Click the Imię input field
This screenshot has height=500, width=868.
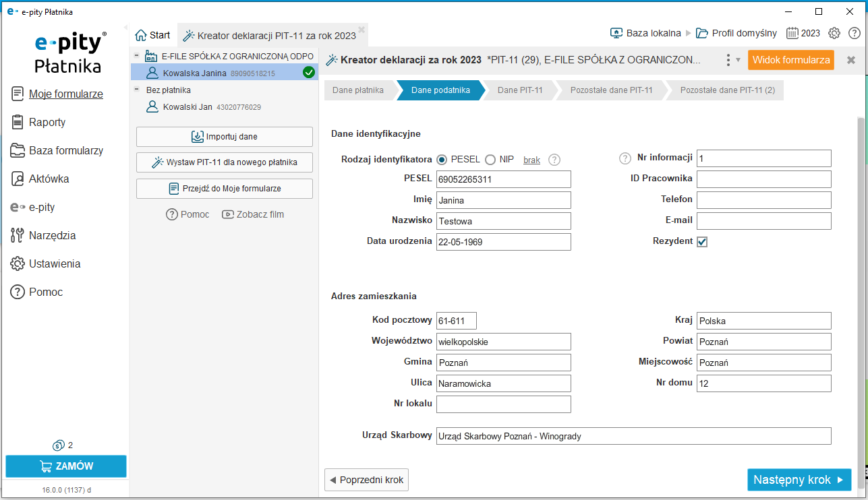[x=503, y=200]
